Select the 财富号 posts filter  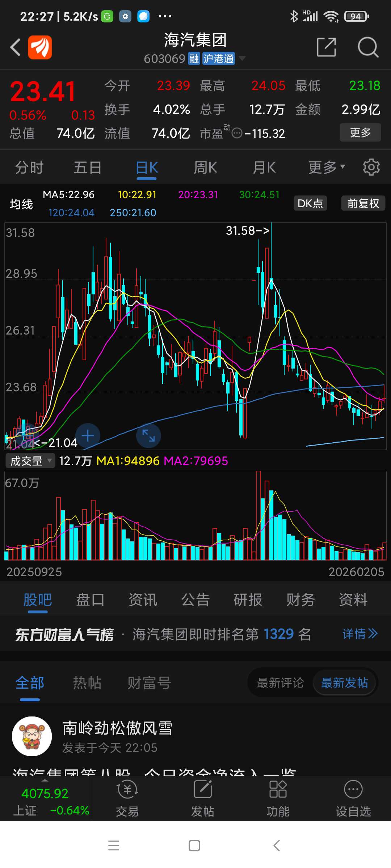[x=149, y=683]
